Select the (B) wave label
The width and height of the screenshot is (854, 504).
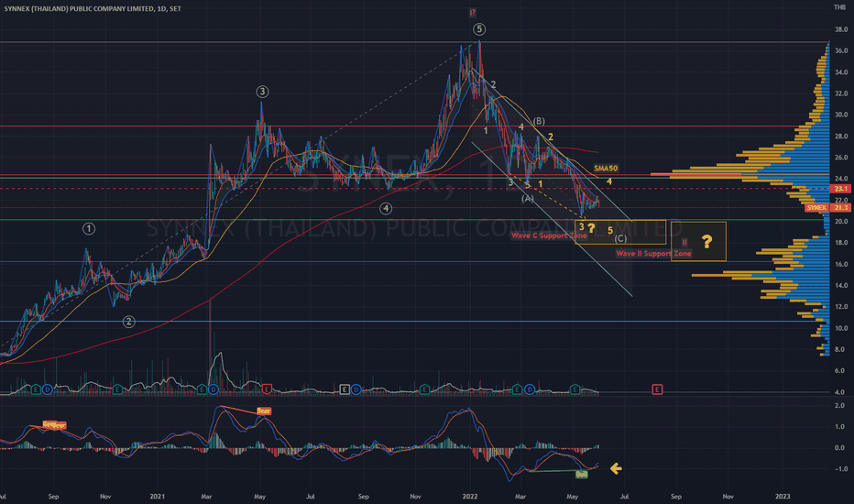point(539,121)
